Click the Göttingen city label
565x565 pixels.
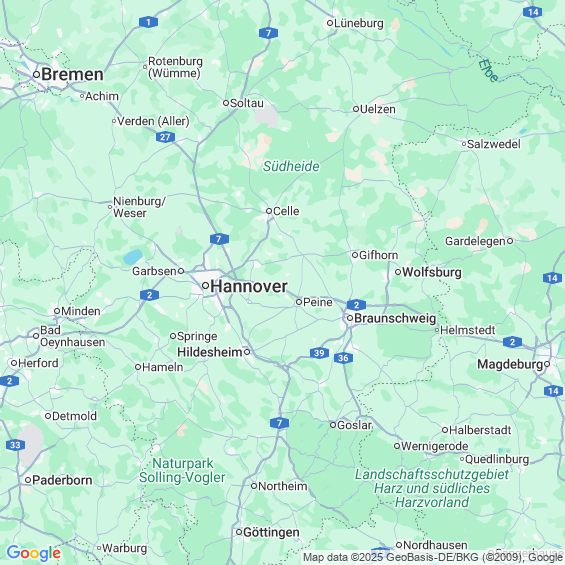(271, 532)
